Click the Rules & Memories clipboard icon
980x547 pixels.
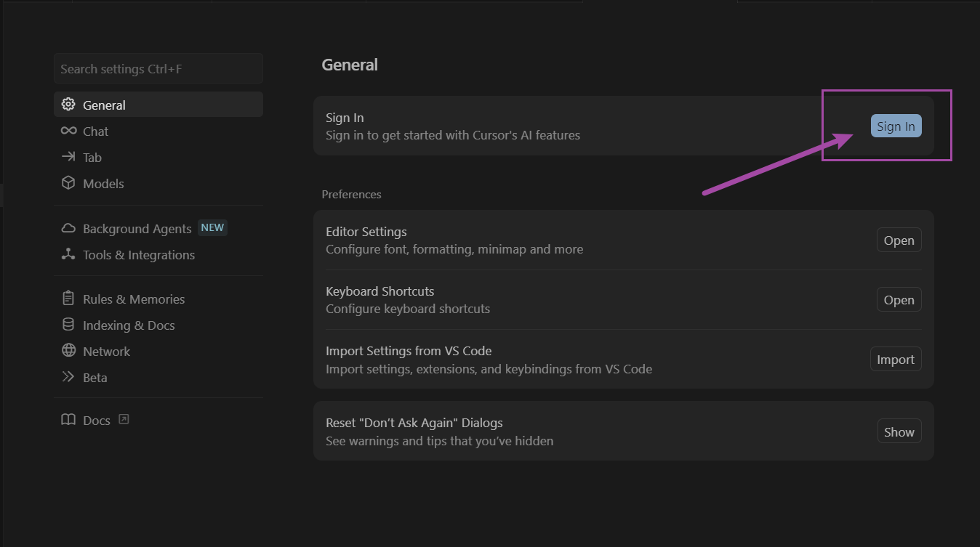(68, 299)
